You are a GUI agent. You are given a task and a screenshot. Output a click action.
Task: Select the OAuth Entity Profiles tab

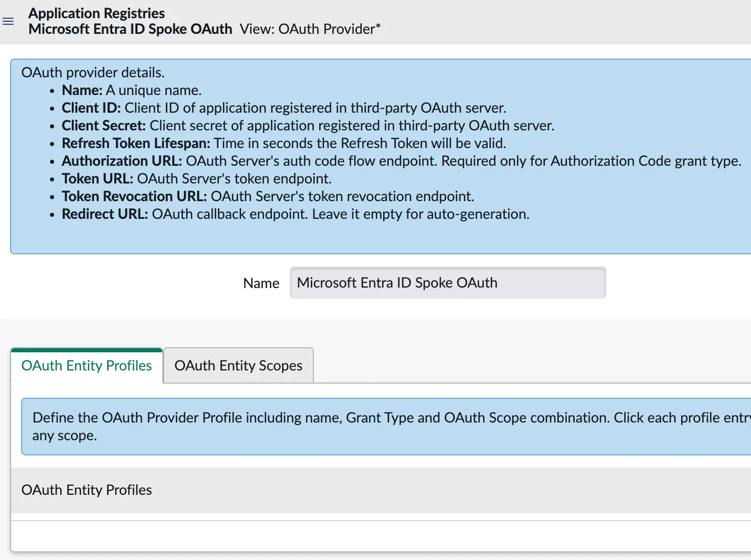(x=86, y=365)
